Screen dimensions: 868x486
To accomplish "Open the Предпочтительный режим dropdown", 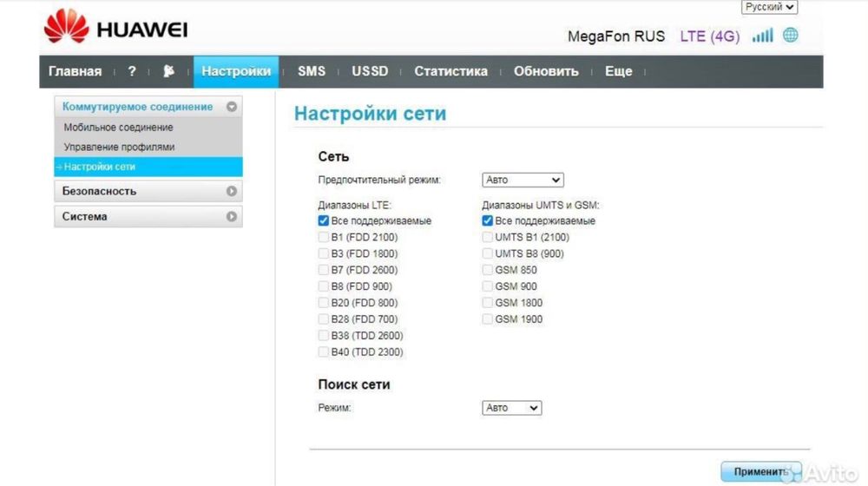I will 523,180.
